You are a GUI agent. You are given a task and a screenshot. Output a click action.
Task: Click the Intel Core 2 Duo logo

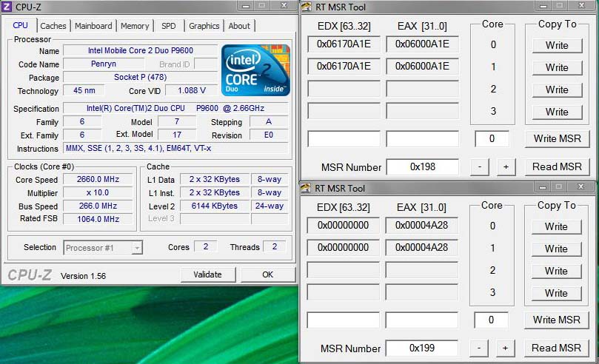point(255,70)
